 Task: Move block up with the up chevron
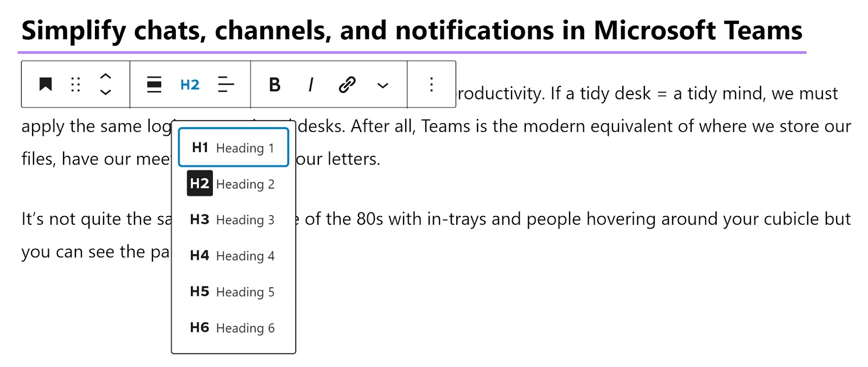click(x=106, y=76)
